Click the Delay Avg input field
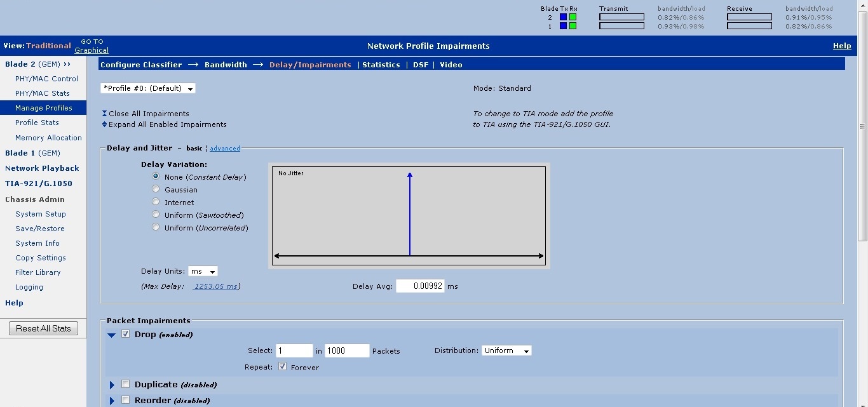The height and width of the screenshot is (407, 868). point(420,286)
